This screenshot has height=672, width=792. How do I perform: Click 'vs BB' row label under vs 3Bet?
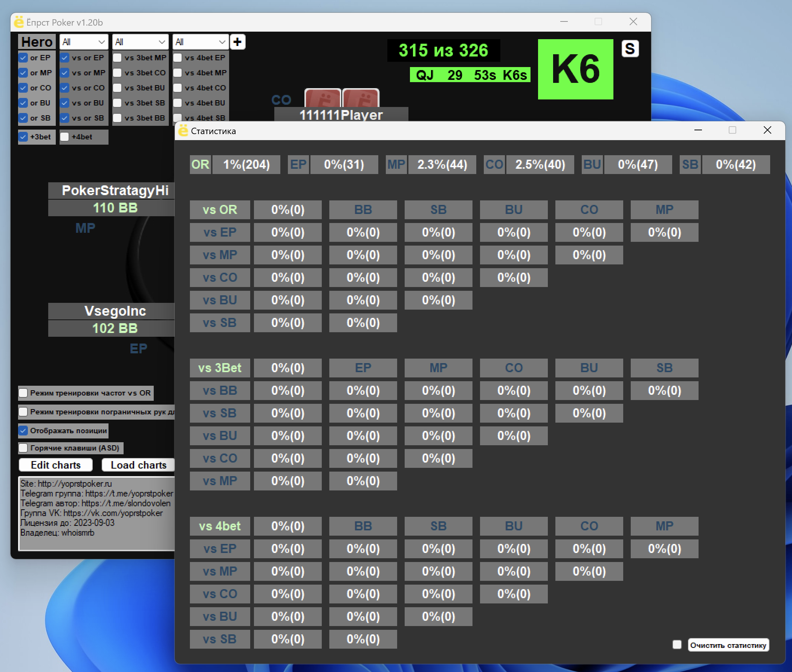pyautogui.click(x=220, y=391)
